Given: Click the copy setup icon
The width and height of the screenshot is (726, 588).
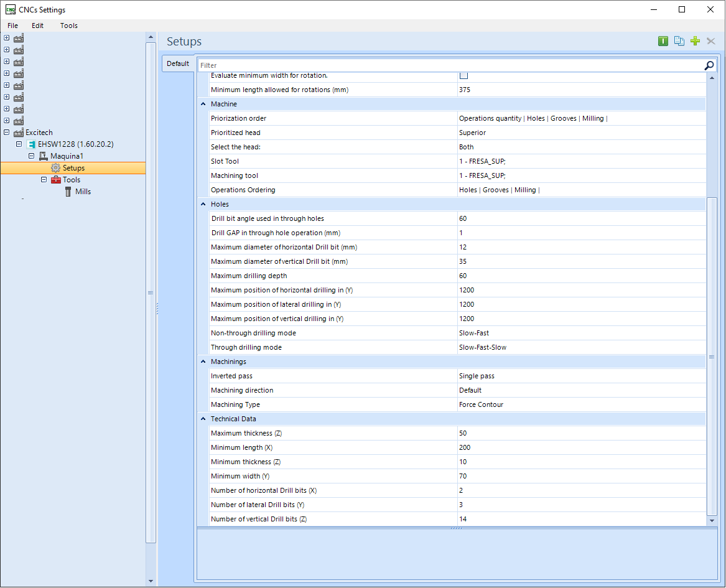Looking at the screenshot, I should tap(679, 41).
